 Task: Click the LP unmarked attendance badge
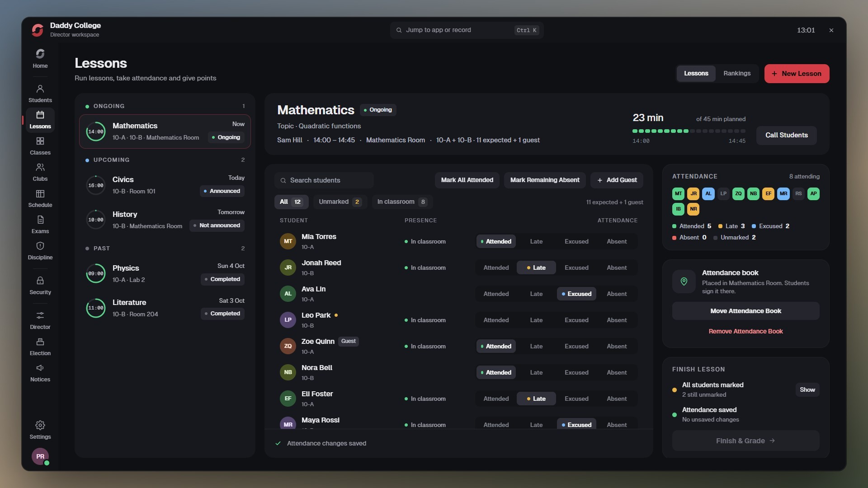coord(723,194)
